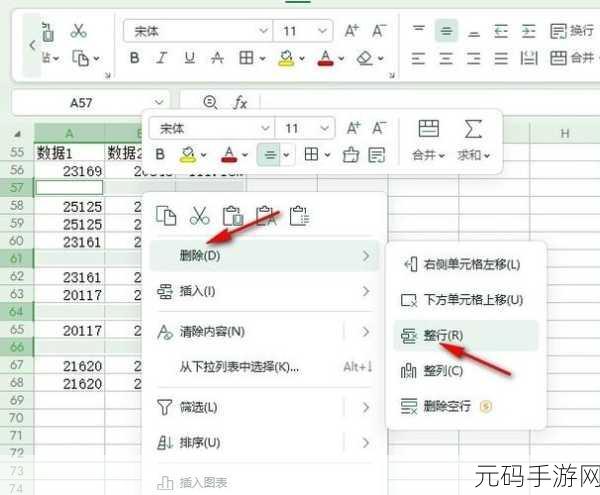Click the distributed alignment icon
The height and width of the screenshot is (495, 600).
coord(528,58)
